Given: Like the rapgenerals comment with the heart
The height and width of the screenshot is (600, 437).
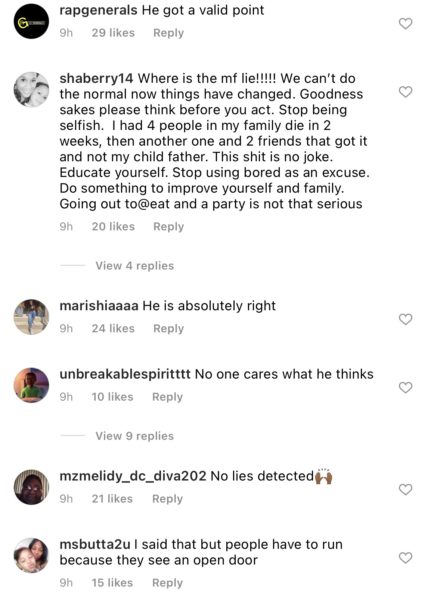Looking at the screenshot, I should pos(406,24).
